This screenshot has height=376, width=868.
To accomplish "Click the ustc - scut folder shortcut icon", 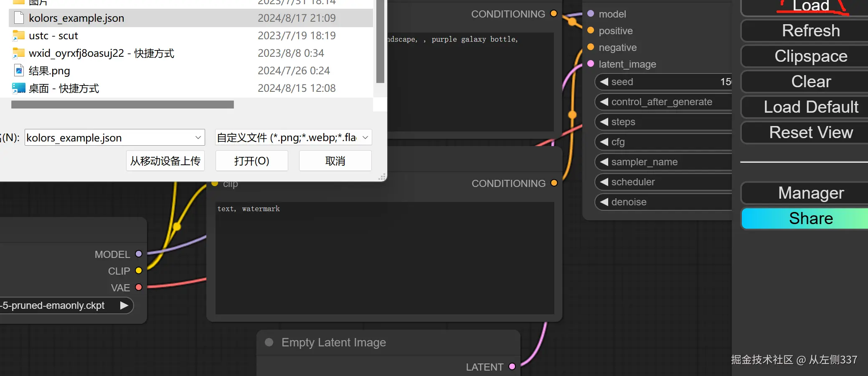I will [18, 35].
